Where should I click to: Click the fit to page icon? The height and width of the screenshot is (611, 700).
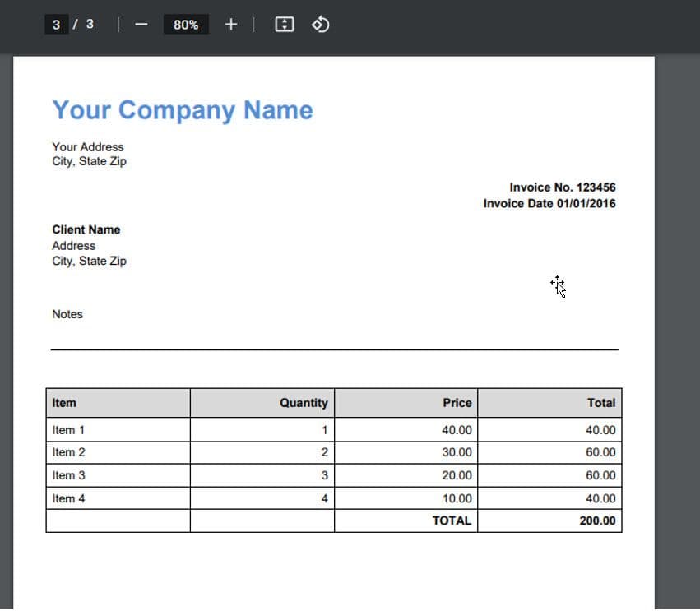click(x=284, y=25)
